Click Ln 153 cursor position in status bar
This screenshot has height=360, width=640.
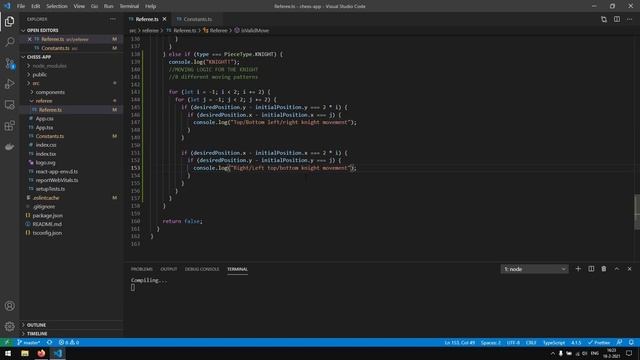[x=460, y=342]
